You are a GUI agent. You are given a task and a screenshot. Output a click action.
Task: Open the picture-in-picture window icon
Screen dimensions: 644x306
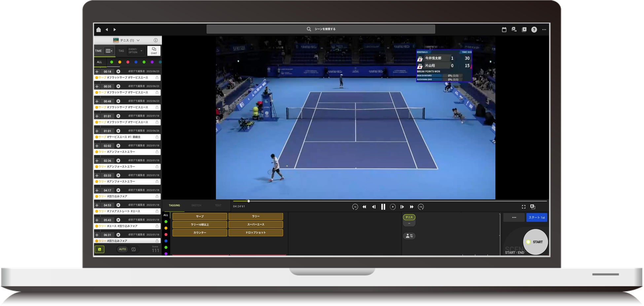pyautogui.click(x=533, y=207)
